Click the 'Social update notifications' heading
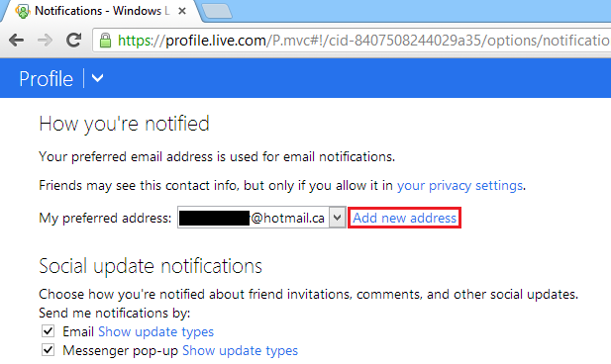Viewport: 611px width, 364px height. point(151,266)
